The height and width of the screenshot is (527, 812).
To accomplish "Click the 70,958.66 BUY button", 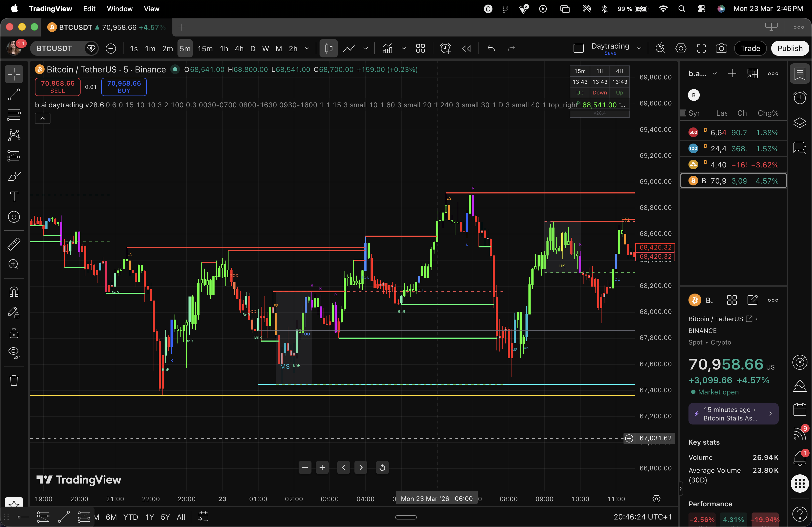I will point(124,87).
